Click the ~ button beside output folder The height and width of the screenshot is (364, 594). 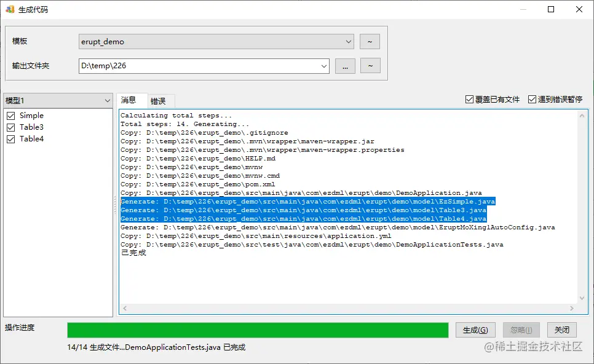coord(370,66)
